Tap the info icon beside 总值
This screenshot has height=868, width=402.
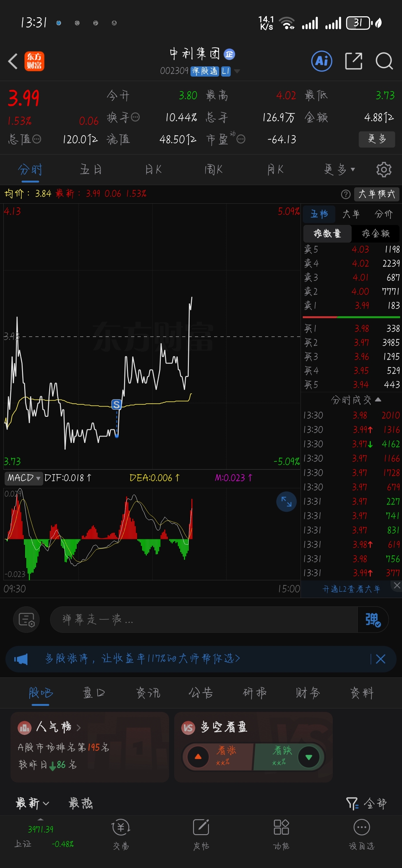(x=37, y=139)
